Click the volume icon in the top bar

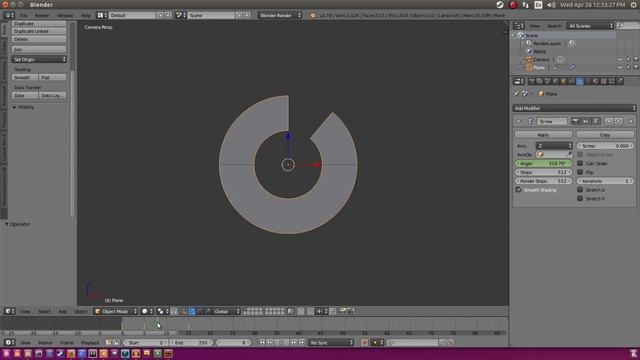551,4
